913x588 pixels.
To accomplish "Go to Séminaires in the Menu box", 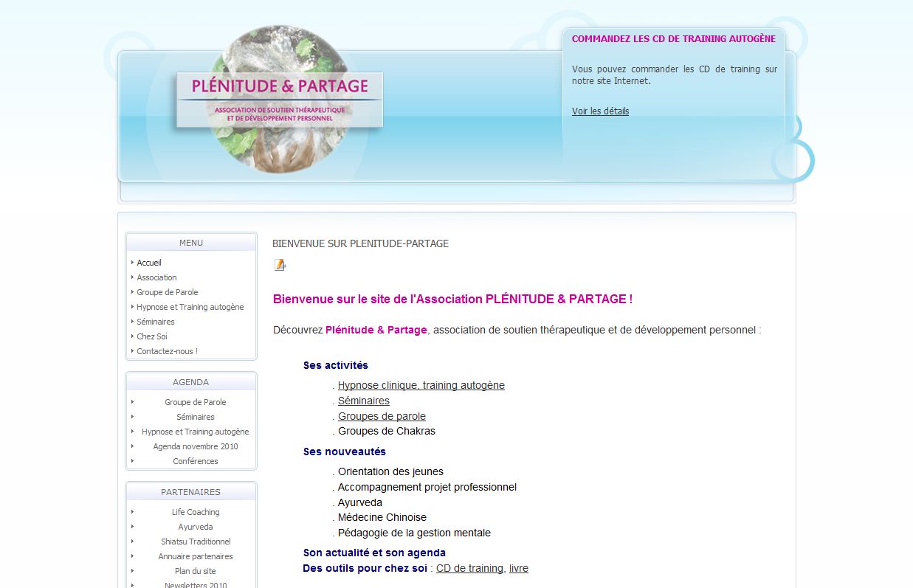I will 156,322.
